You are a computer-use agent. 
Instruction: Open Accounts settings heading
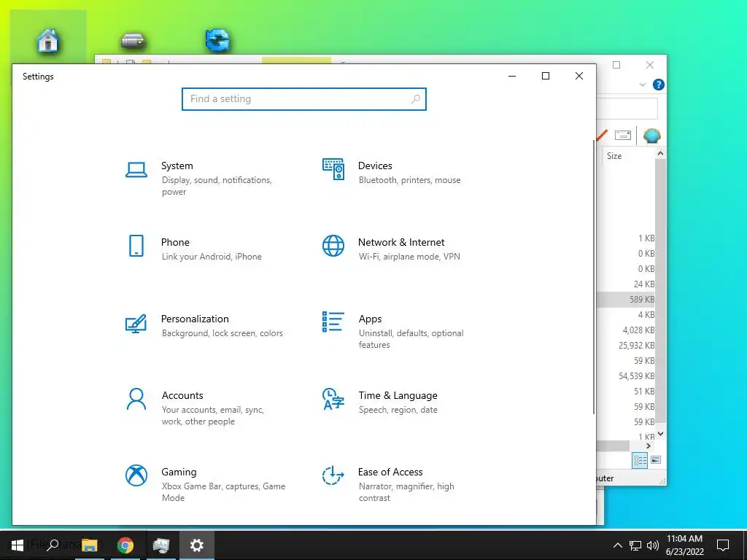tap(182, 396)
